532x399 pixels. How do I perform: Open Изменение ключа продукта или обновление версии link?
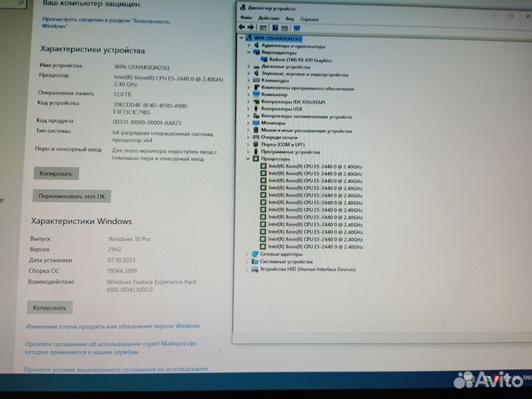click(113, 326)
